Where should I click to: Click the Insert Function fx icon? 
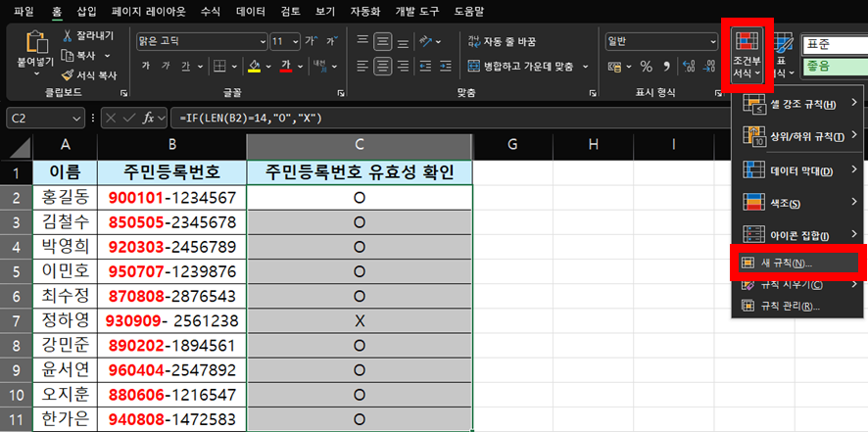[x=149, y=118]
